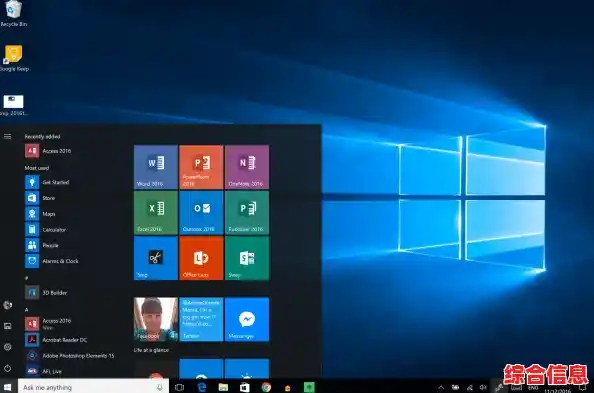Open Settings gear in the Start rail
The width and height of the screenshot is (594, 393).
coord(8,347)
